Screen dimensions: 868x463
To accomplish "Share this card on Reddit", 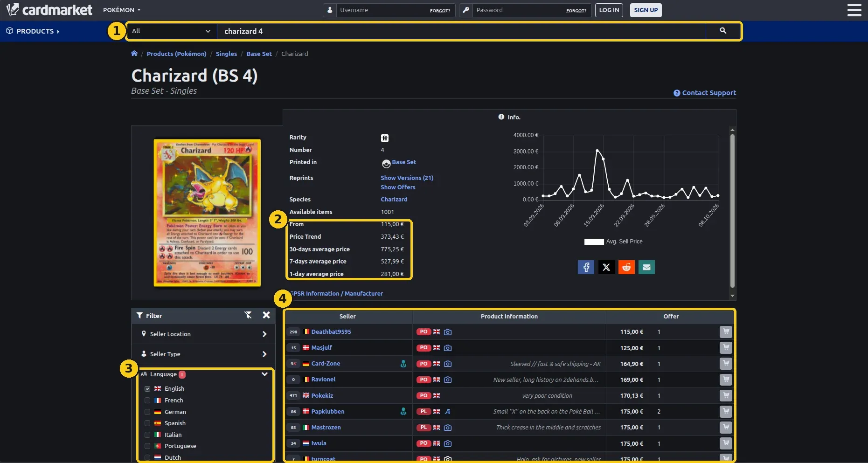I will pos(626,267).
